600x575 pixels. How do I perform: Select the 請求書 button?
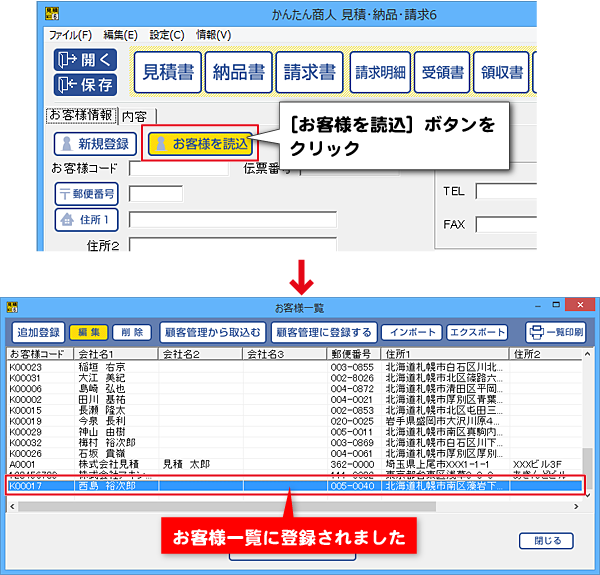point(310,72)
